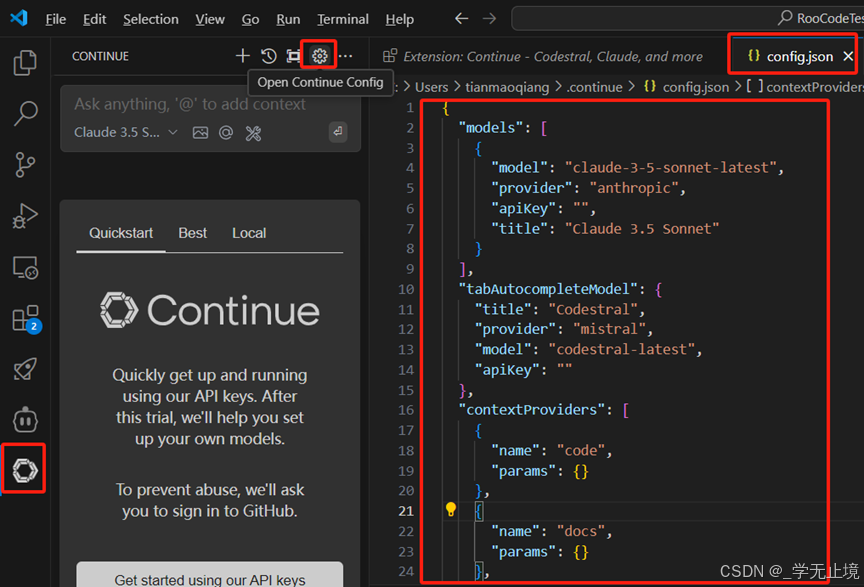Open the Remote Explorer view
The image size is (864, 587).
point(25,267)
